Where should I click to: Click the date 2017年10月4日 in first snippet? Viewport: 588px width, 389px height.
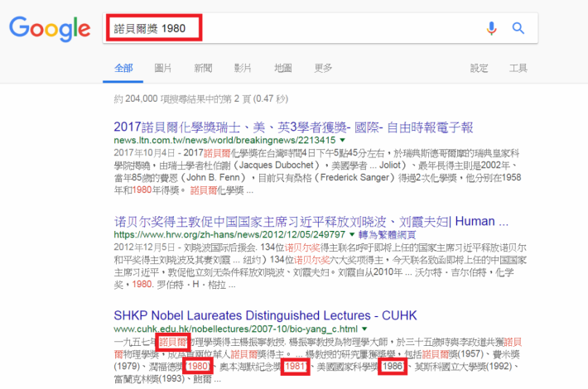click(144, 153)
